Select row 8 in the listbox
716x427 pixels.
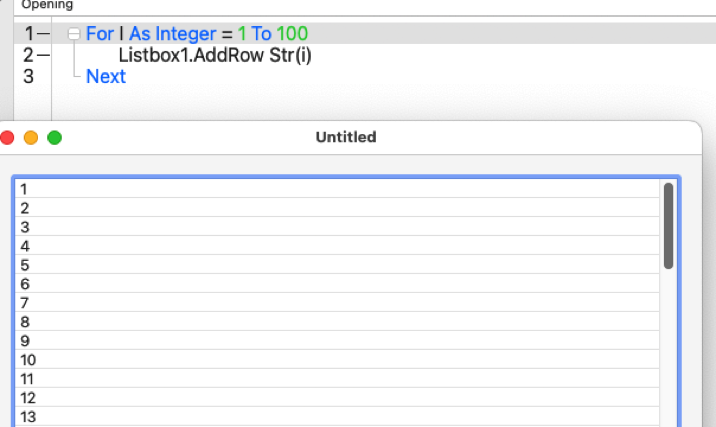(x=337, y=322)
